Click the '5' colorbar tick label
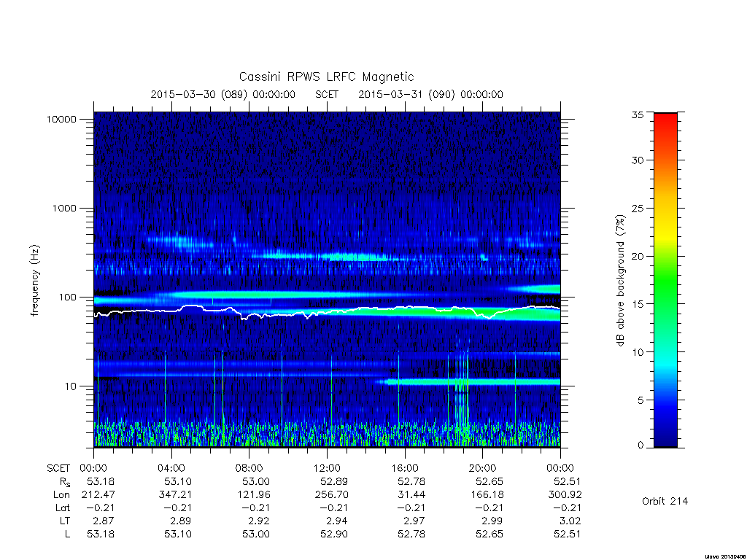 tap(640, 400)
